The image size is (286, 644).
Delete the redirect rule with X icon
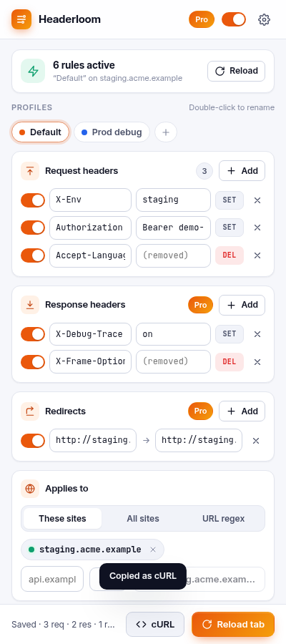tap(256, 441)
